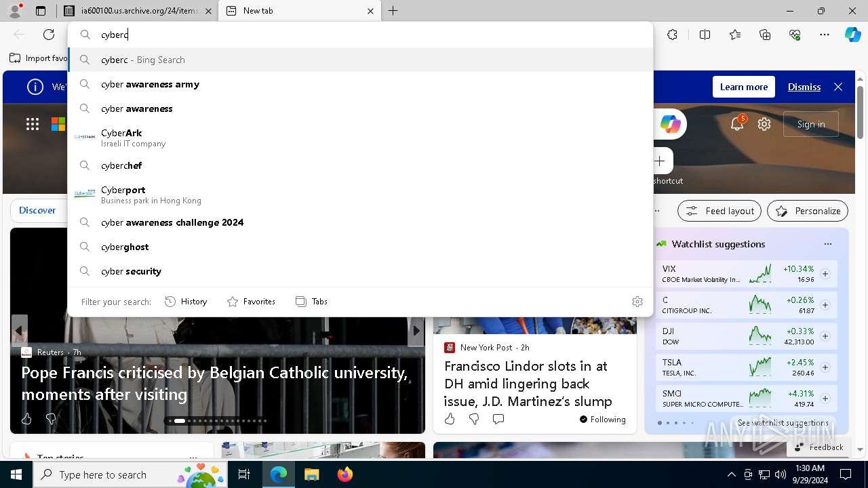
Task: Filter the search by Tabs
Action: 311,302
